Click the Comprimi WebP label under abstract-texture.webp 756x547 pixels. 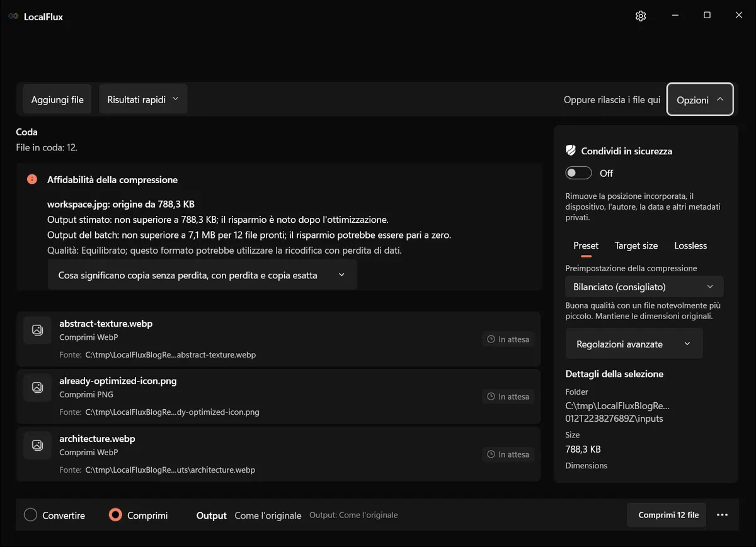89,337
